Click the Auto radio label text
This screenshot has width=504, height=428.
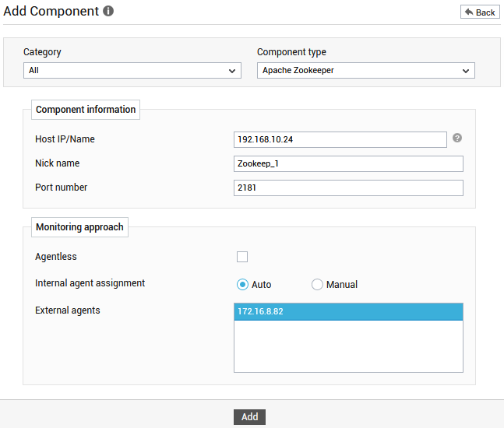[x=261, y=285]
